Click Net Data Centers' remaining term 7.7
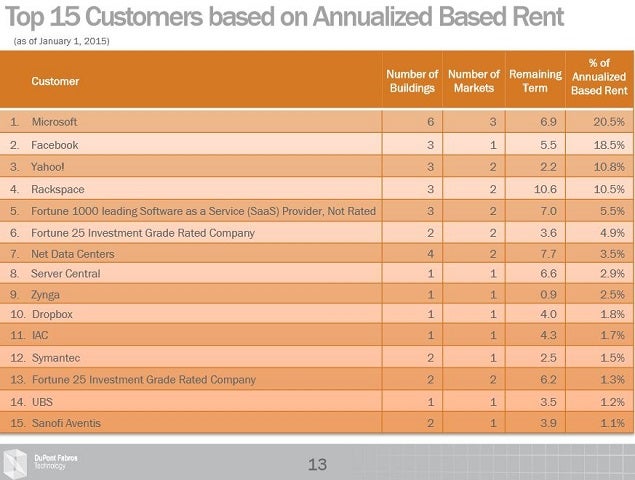Viewport: 635px width, 480px height. coord(548,254)
